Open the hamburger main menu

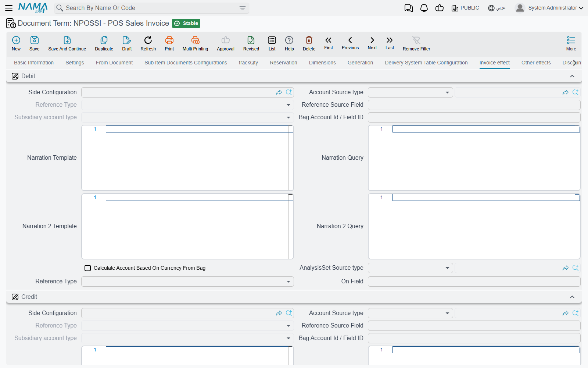pyautogui.click(x=9, y=8)
